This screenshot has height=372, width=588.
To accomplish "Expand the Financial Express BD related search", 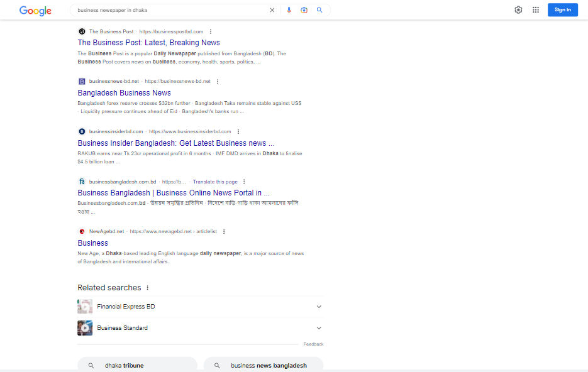I will click(319, 306).
